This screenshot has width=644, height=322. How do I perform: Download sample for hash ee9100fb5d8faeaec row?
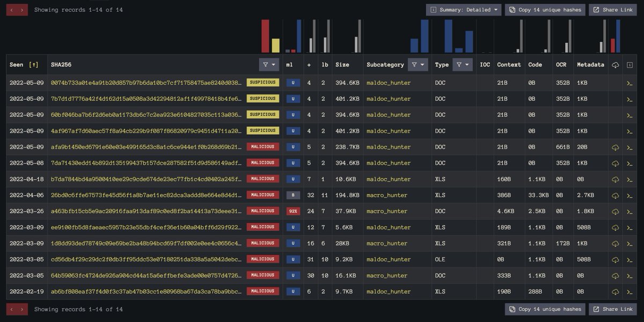coord(615,228)
